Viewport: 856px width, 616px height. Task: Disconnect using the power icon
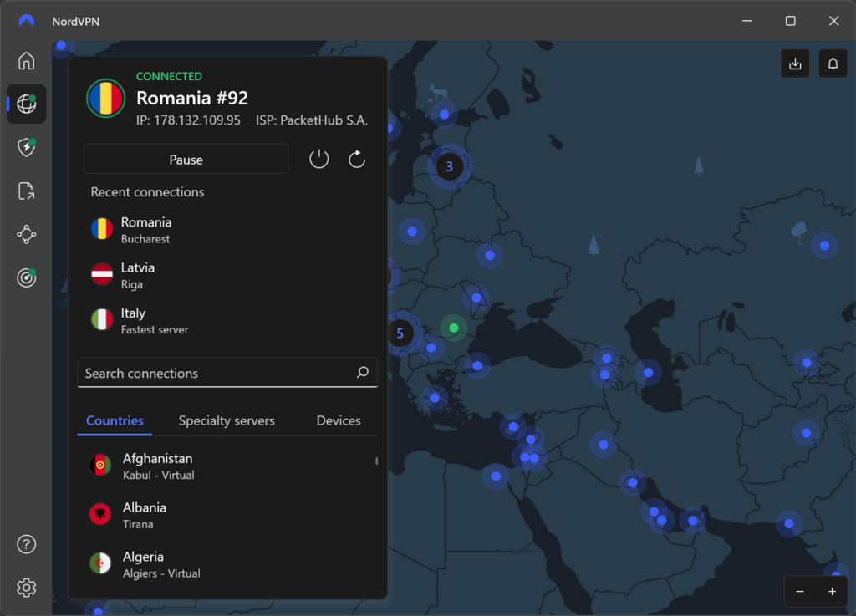tap(318, 160)
